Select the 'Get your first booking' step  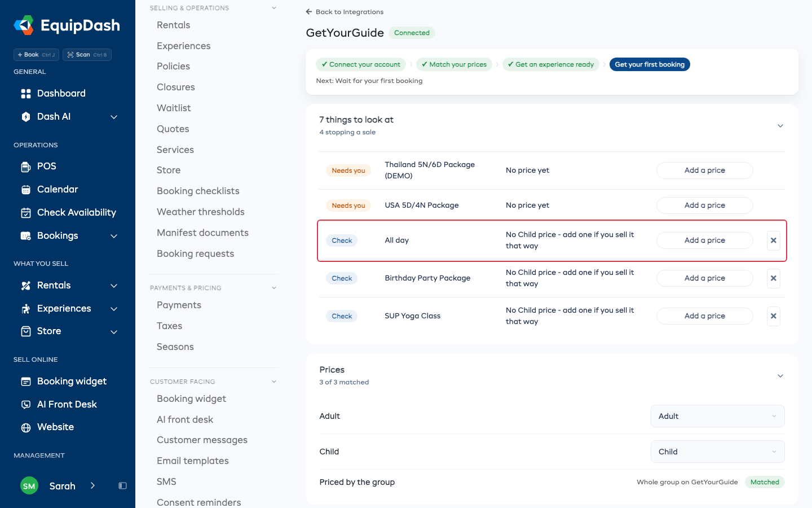(x=650, y=64)
